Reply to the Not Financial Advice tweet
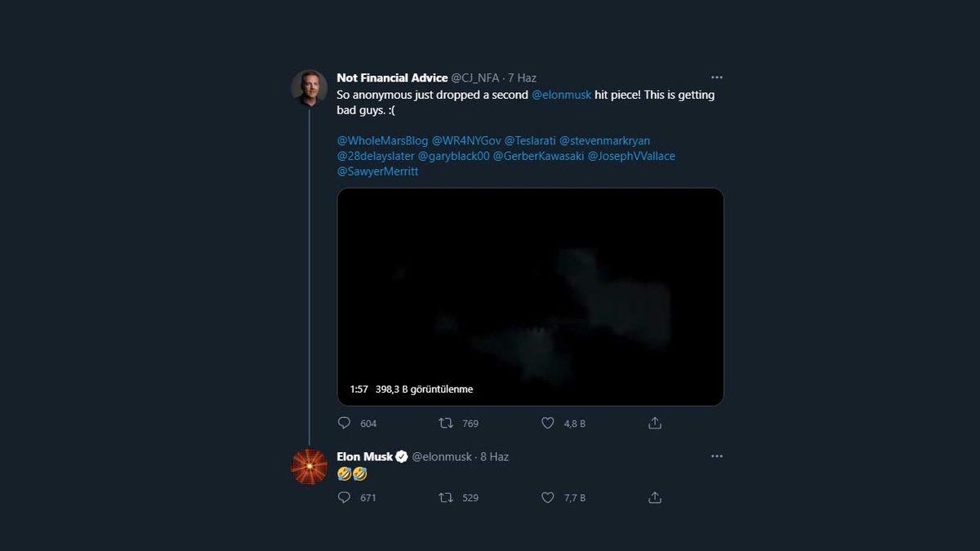980x551 pixels. point(344,423)
